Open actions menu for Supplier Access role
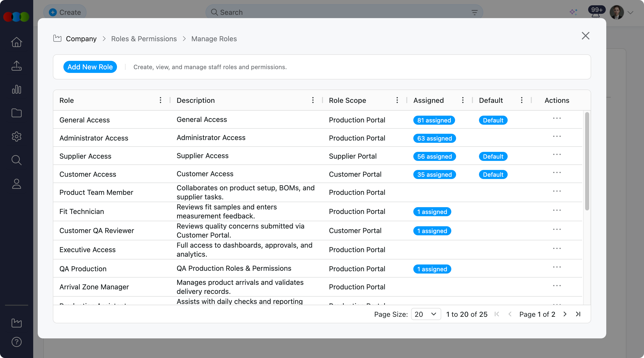This screenshot has width=644, height=358. tap(557, 154)
